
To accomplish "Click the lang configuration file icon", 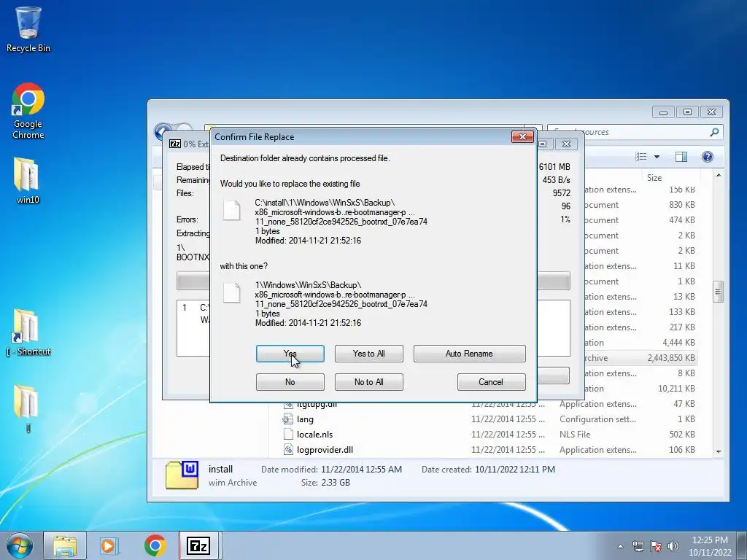I will click(287, 419).
